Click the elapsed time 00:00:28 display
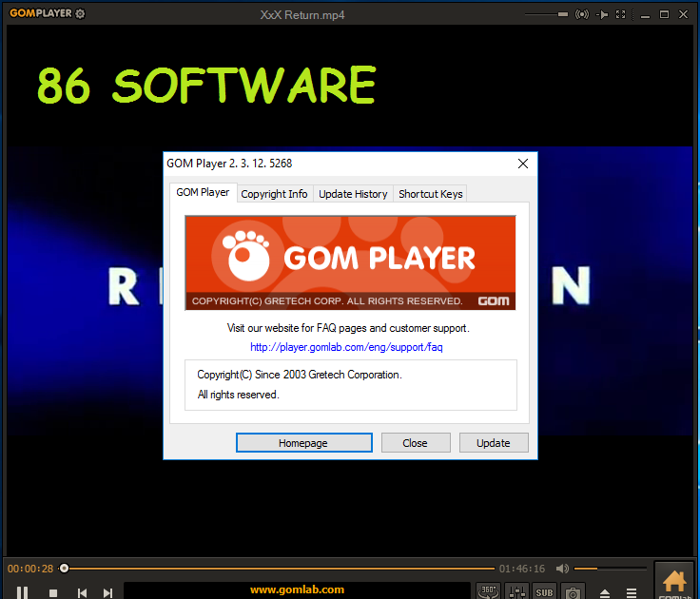 30,569
